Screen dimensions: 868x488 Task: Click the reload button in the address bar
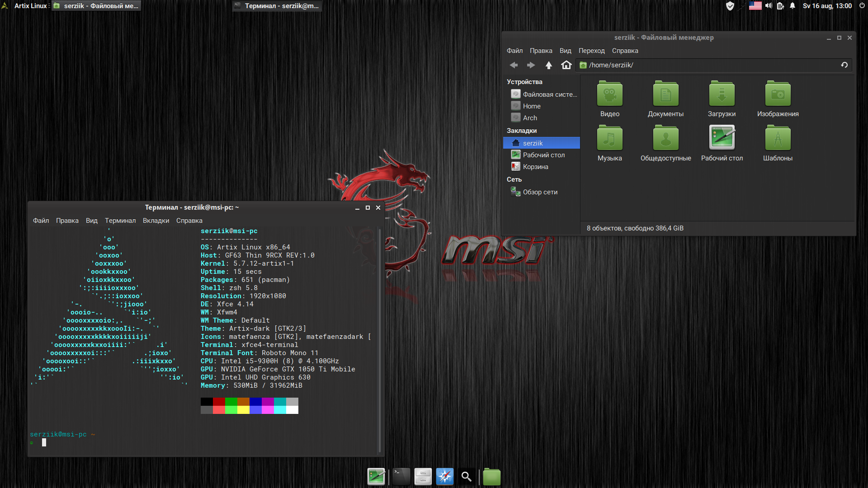pos(844,65)
